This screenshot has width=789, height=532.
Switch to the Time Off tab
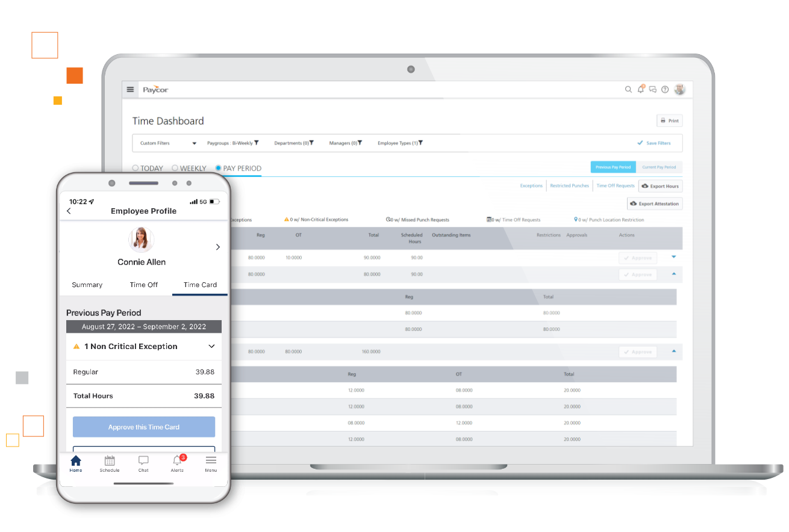pyautogui.click(x=144, y=285)
